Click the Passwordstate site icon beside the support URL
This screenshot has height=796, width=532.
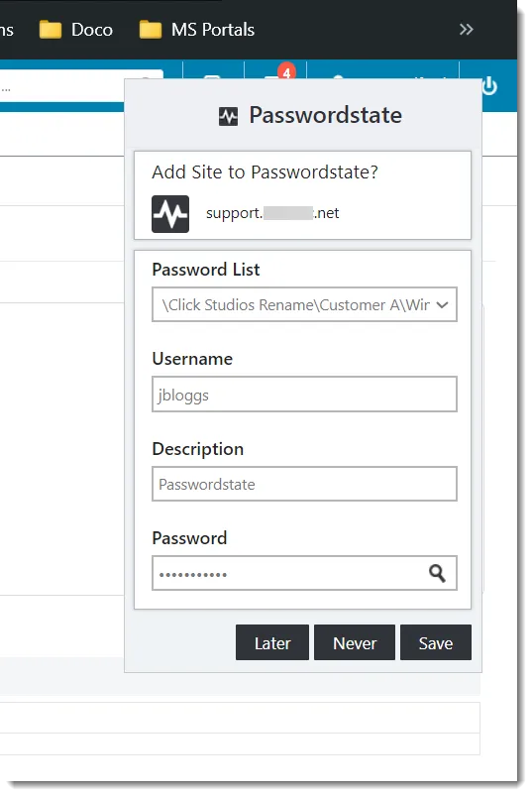point(170,214)
